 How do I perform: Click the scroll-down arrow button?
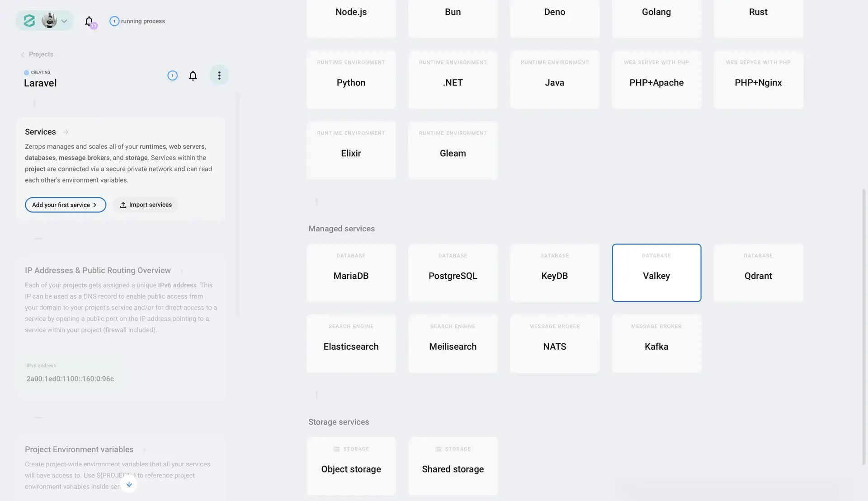[129, 484]
